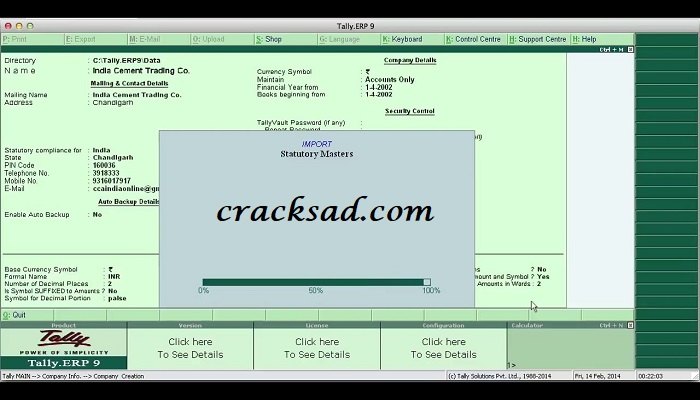Click PIN Code value 160036

coord(104,165)
